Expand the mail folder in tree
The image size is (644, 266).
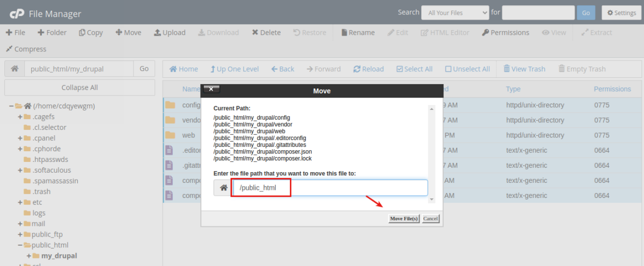tap(20, 224)
